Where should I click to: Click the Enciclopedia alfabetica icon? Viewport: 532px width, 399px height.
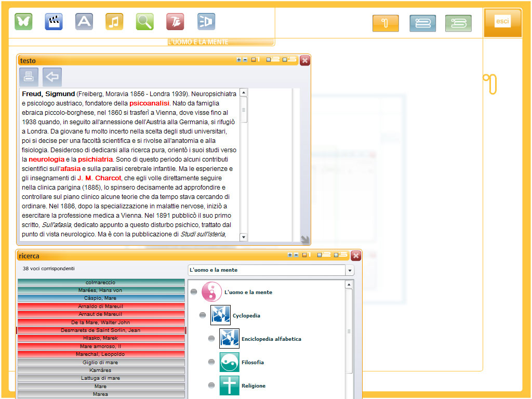coord(229,339)
